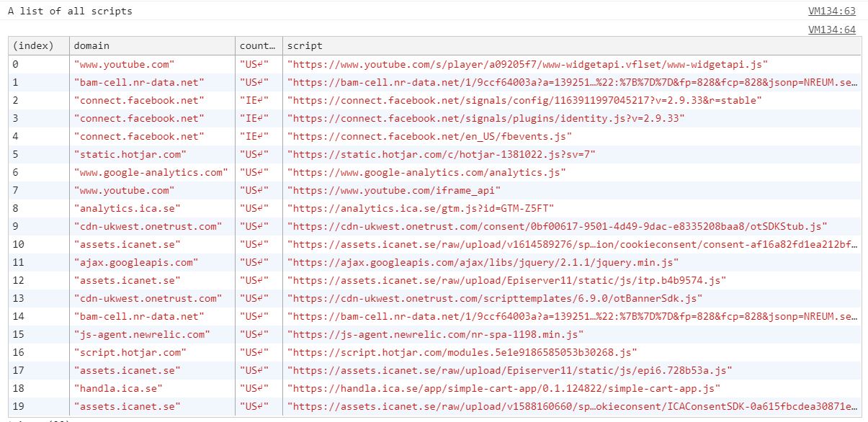
Task: Select the "A list of all scripts" log message
Action: 71,12
